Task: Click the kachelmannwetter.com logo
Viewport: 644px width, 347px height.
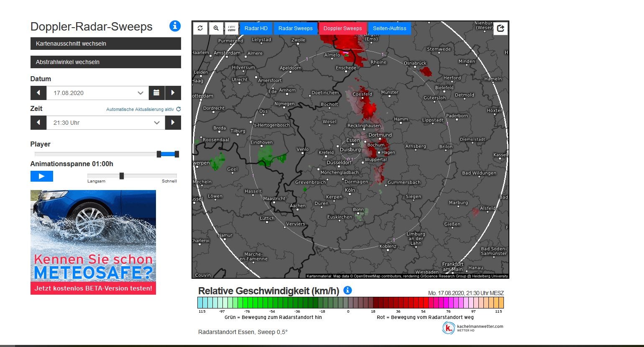Action: coord(473,328)
